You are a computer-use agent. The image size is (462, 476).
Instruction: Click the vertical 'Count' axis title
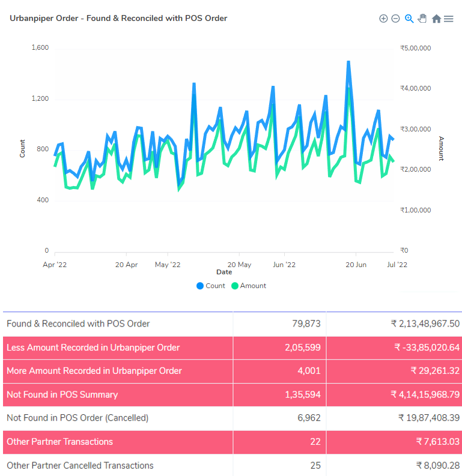[22, 149]
